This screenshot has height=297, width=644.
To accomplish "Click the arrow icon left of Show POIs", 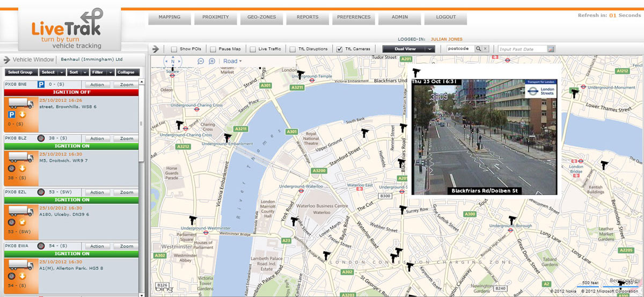I will (156, 49).
